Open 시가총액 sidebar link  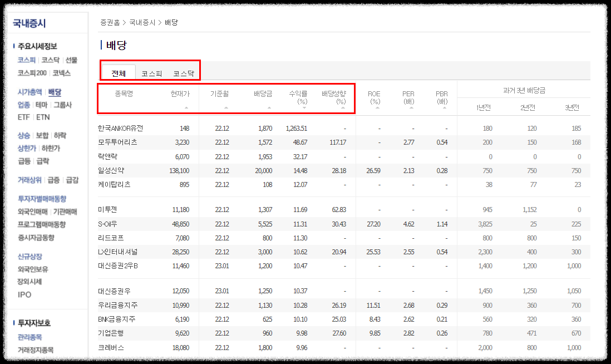(29, 92)
